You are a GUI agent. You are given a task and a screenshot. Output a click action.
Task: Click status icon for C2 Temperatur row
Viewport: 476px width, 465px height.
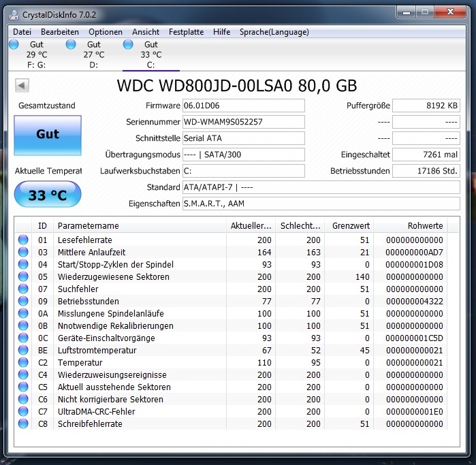click(23, 362)
